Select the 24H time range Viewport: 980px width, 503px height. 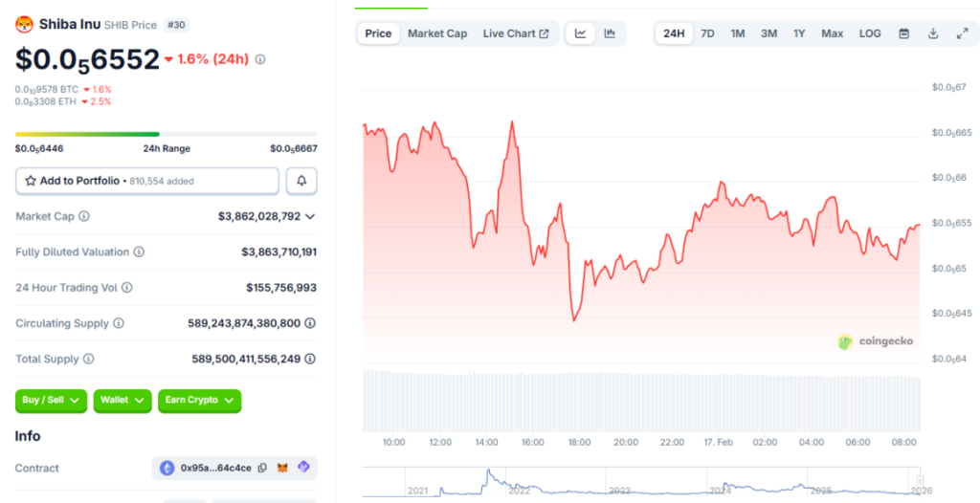674,33
